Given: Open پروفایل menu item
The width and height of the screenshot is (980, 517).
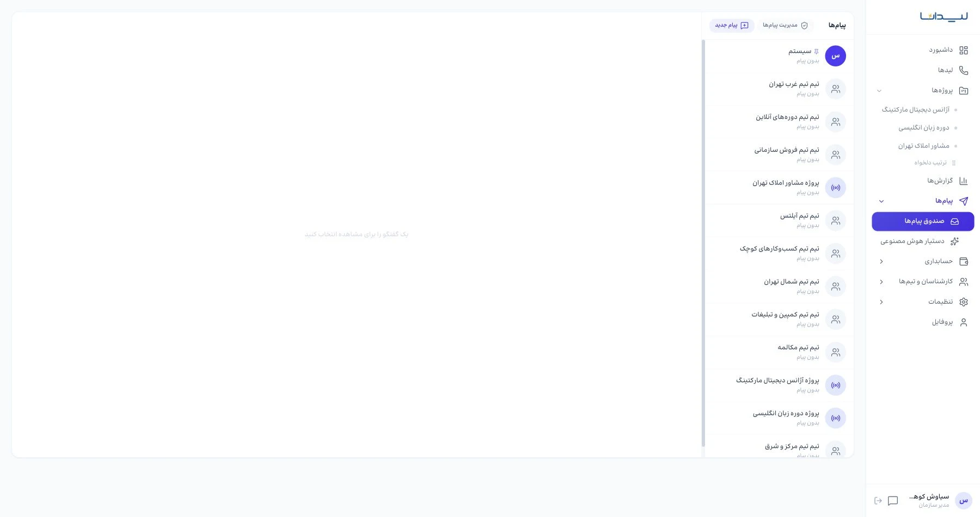Looking at the screenshot, I should 923,322.
